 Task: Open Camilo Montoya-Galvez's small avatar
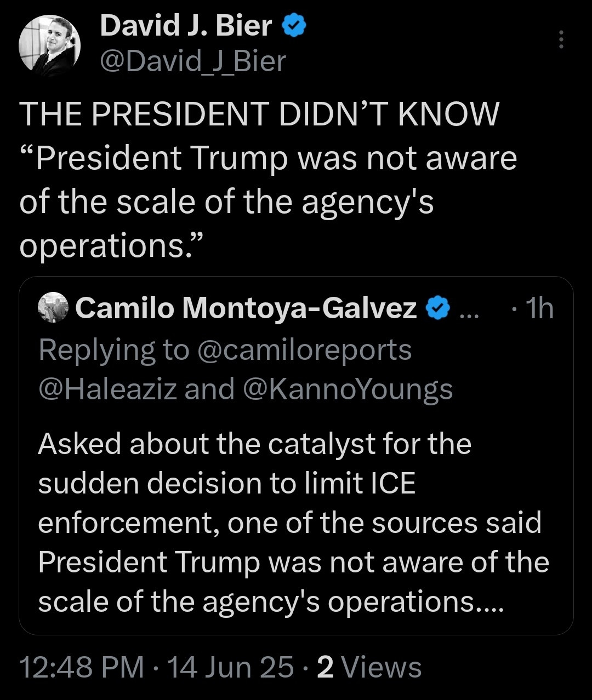pyautogui.click(x=53, y=308)
